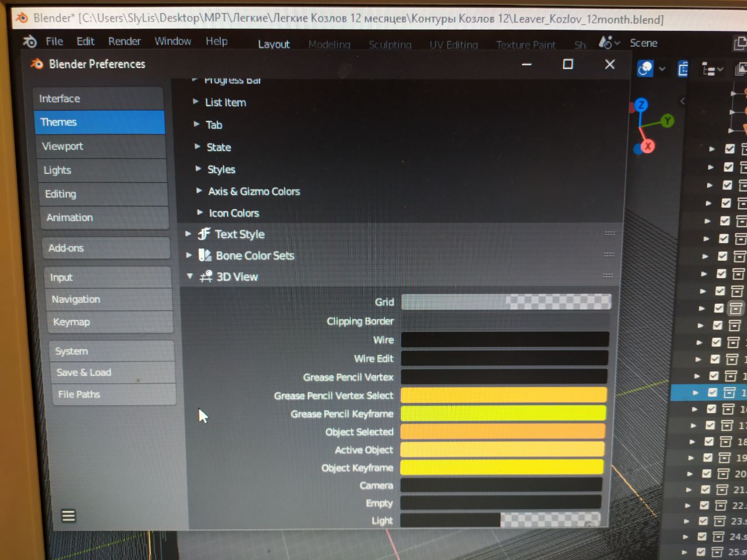This screenshot has height=560, width=747.
Task: Expand the State theme section
Action: (197, 146)
